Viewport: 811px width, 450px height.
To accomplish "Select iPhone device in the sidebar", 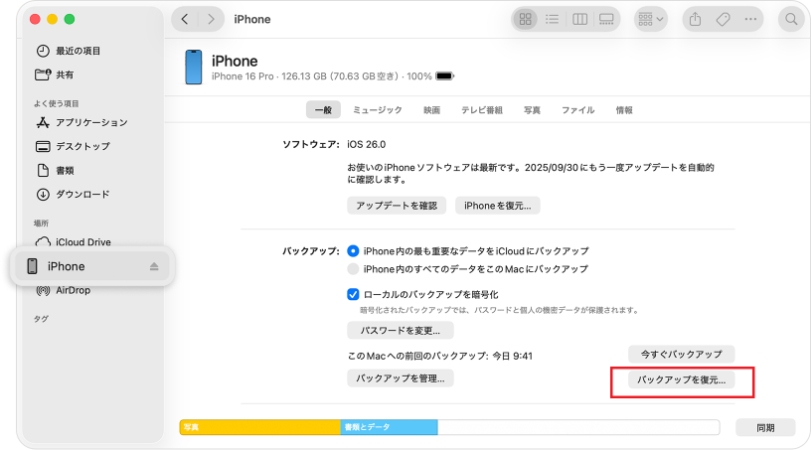I will (x=92, y=266).
